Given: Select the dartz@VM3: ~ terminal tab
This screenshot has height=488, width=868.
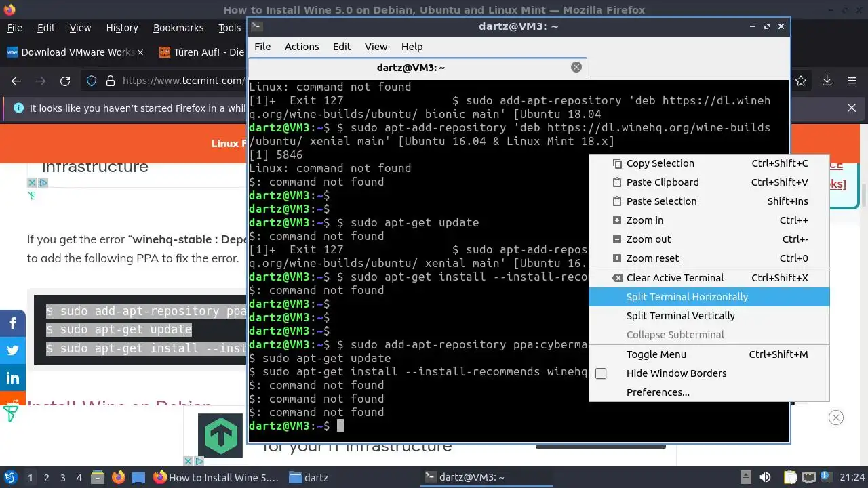Looking at the screenshot, I should (x=410, y=67).
